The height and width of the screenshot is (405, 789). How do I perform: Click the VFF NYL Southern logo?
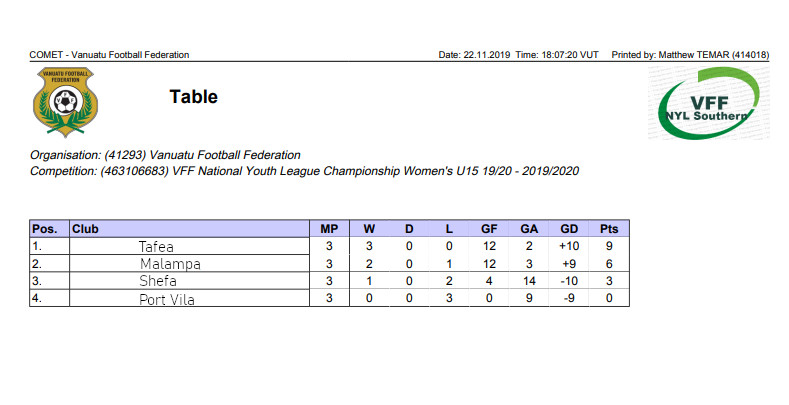click(x=708, y=103)
